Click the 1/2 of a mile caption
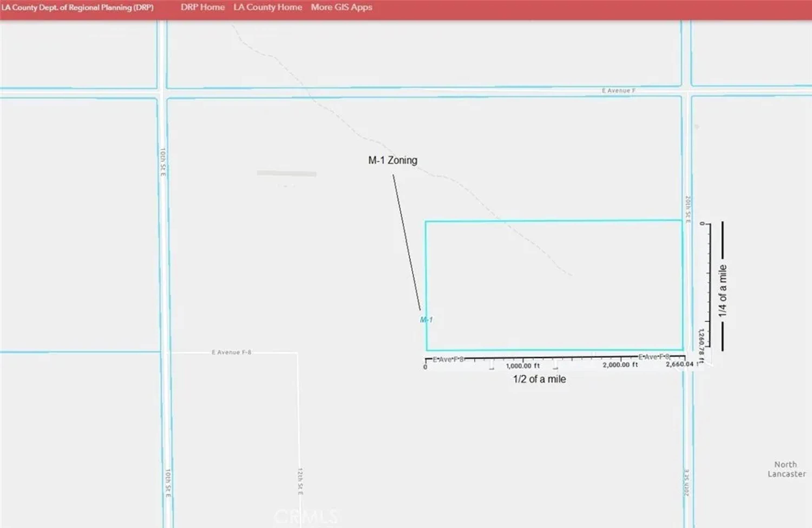Image resolution: width=812 pixels, height=528 pixels. click(539, 379)
